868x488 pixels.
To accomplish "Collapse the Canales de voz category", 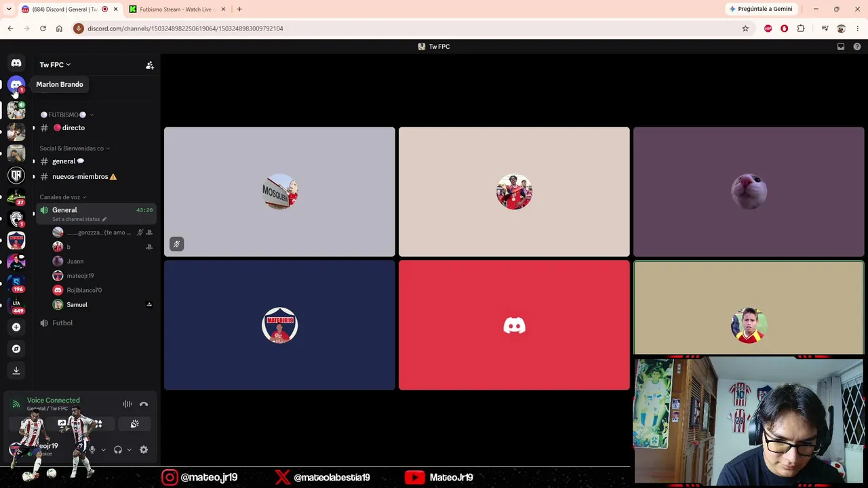I will 63,197.
